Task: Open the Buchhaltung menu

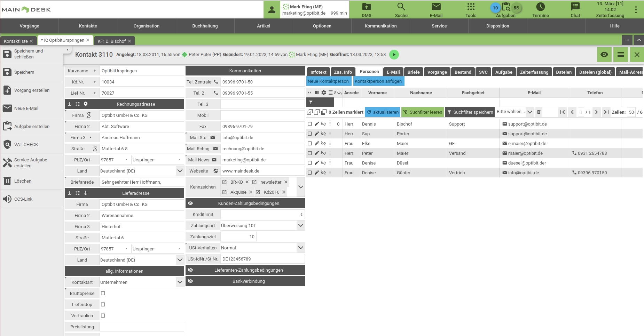Action: (205, 26)
